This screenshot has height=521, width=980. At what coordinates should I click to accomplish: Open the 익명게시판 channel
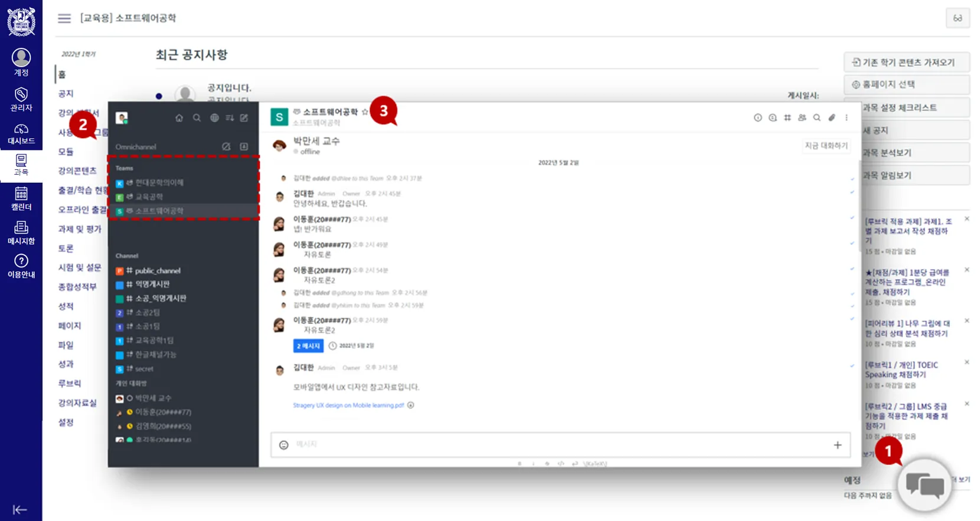coord(183,284)
